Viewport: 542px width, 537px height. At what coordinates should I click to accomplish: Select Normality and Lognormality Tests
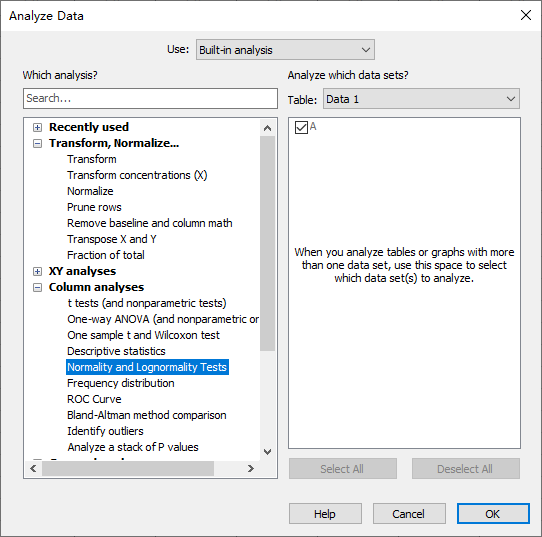147,367
